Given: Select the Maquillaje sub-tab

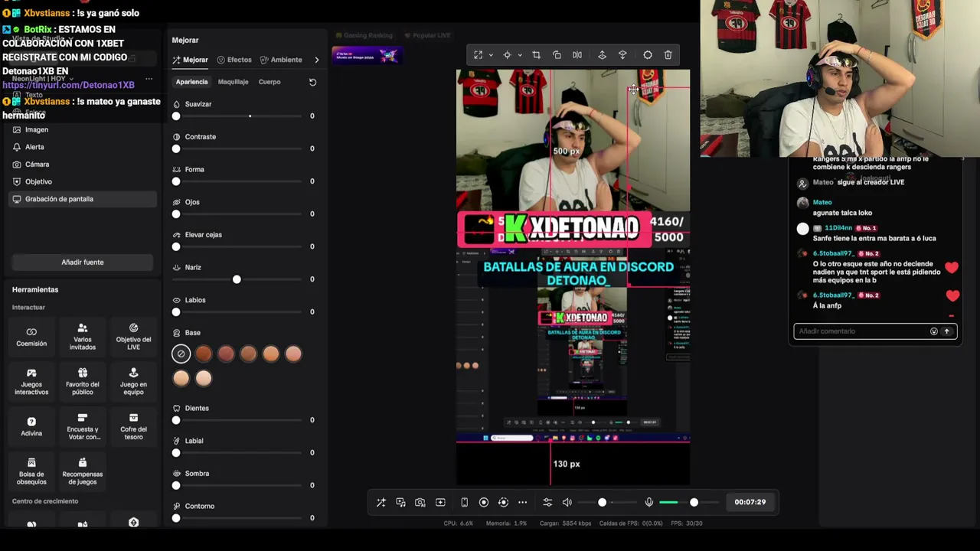Looking at the screenshot, I should tap(233, 82).
